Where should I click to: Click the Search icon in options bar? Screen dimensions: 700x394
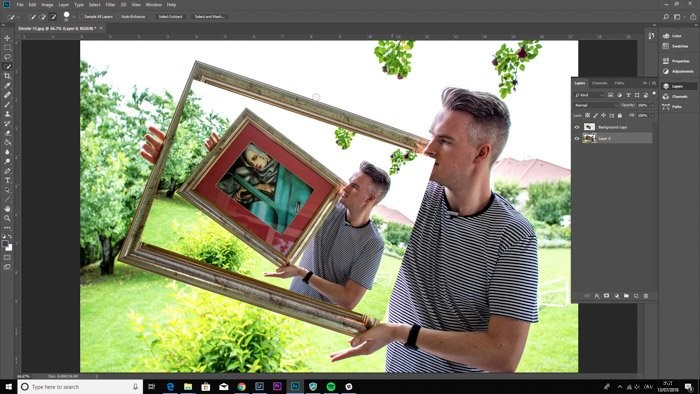pyautogui.click(x=666, y=17)
